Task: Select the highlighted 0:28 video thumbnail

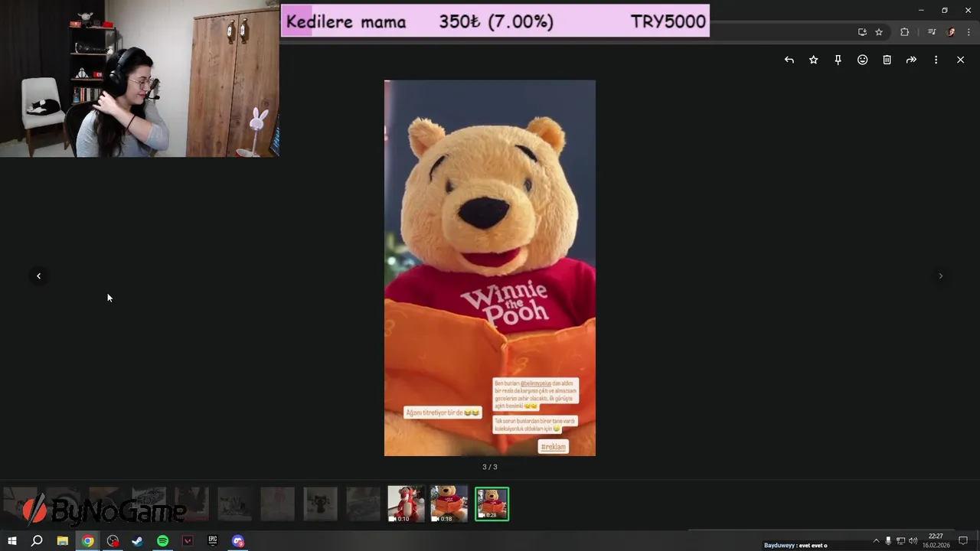Action: (x=492, y=504)
